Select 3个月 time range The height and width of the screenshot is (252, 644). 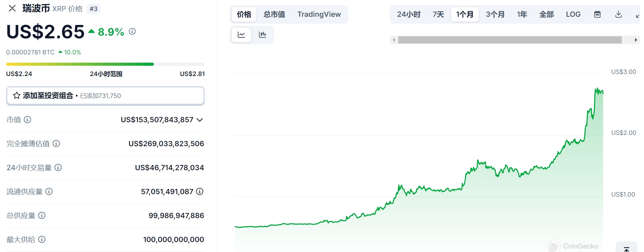point(495,14)
